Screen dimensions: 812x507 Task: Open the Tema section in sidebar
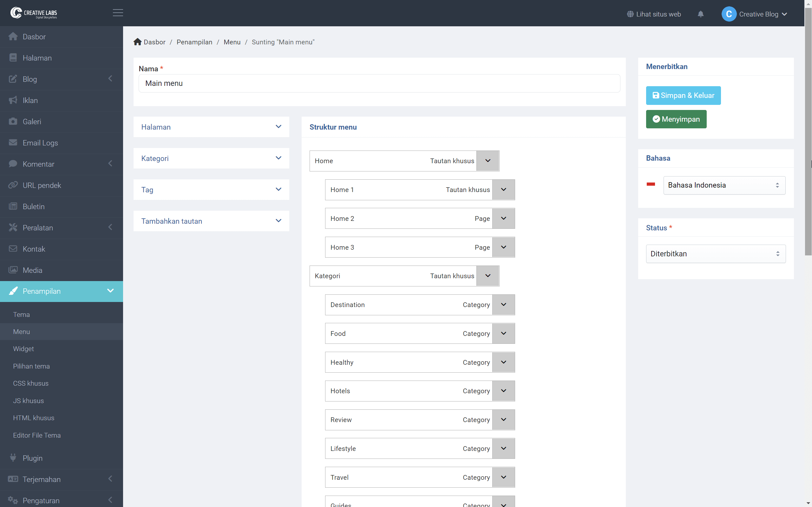(x=22, y=314)
